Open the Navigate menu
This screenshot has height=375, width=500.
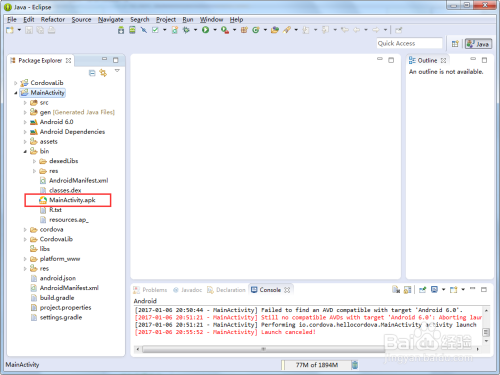pyautogui.click(x=110, y=19)
